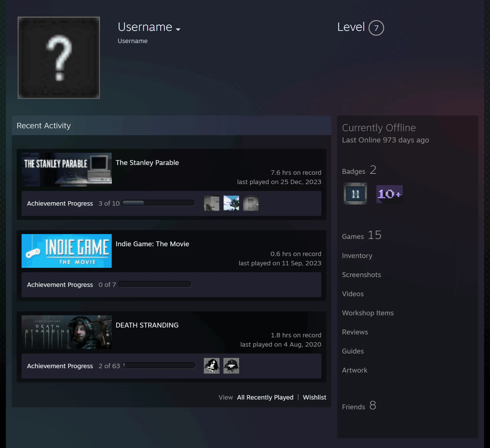Open Indie Game: The Movie banner image

(67, 251)
